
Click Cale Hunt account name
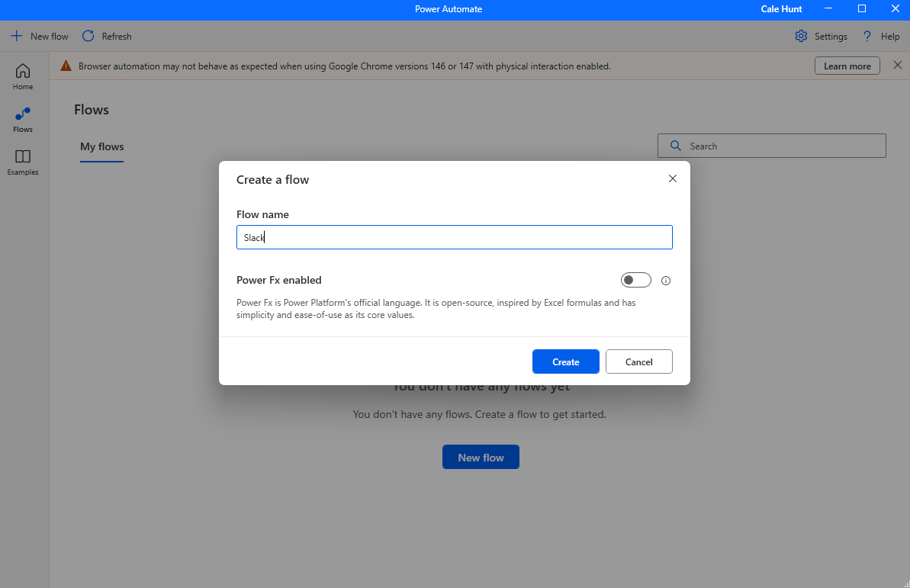pyautogui.click(x=781, y=8)
